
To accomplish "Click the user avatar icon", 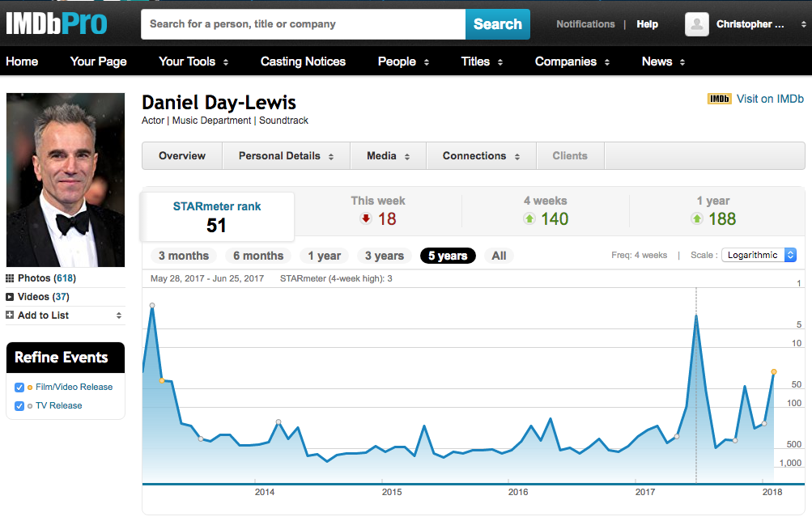I will 696,23.
